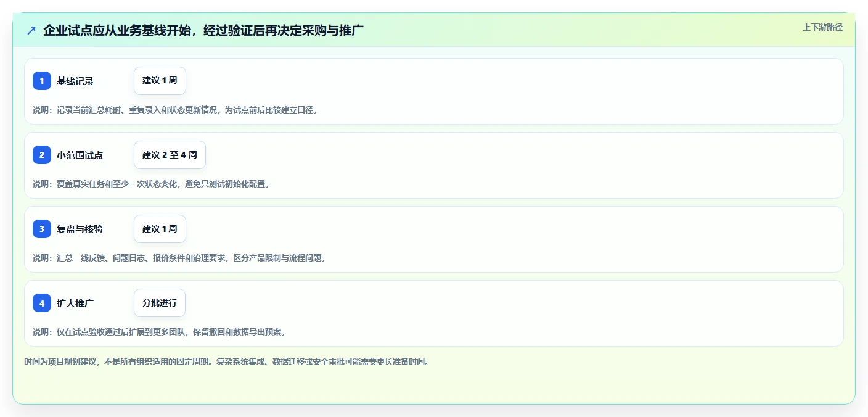Click the '分批进行' pill
The height and width of the screenshot is (417, 868).
click(160, 303)
